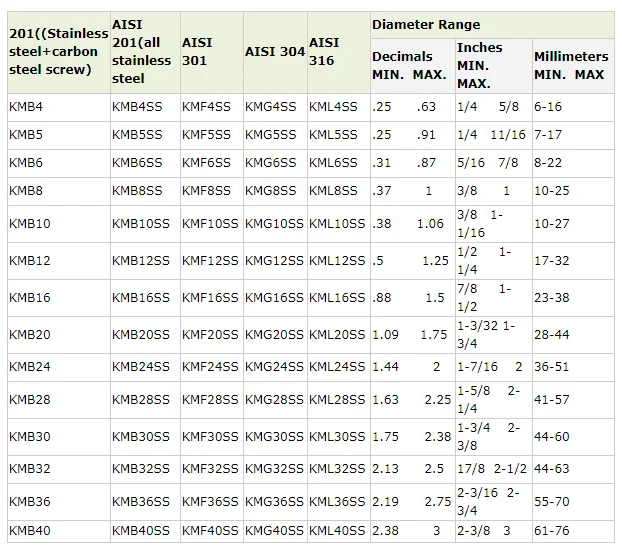
Task: Select the KMG24SS cell
Action: click(273, 367)
